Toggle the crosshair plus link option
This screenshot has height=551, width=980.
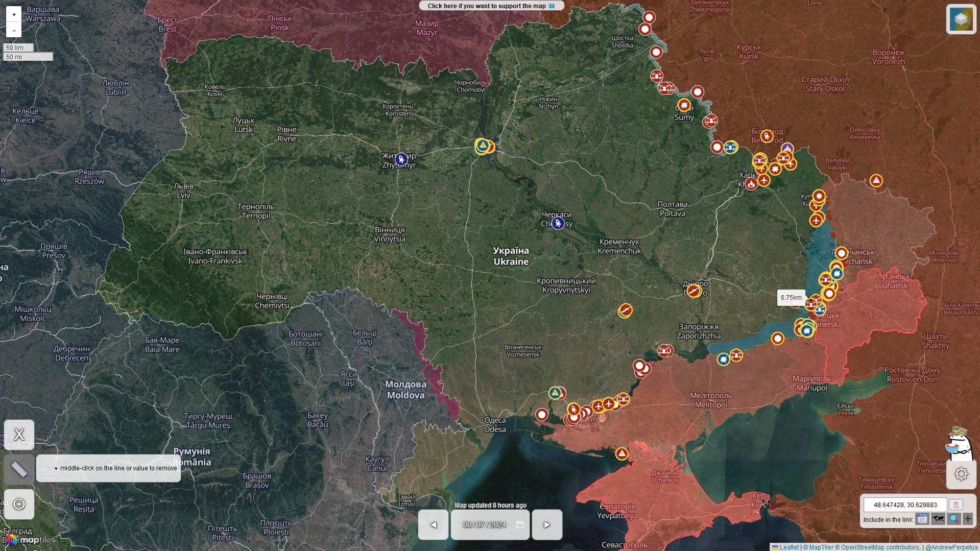(x=968, y=519)
